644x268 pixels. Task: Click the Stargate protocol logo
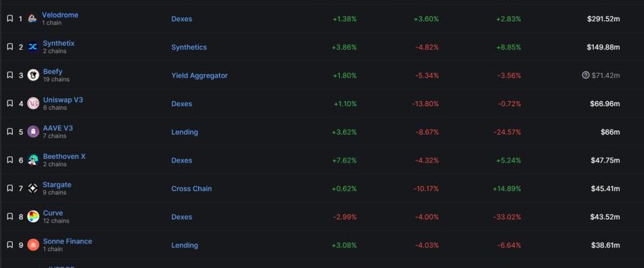point(33,188)
